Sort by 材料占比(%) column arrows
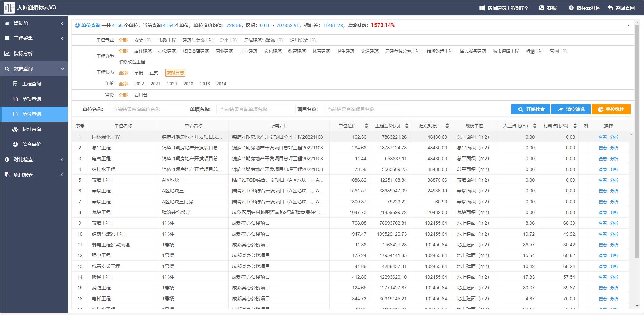This screenshot has width=644, height=315. pos(575,126)
